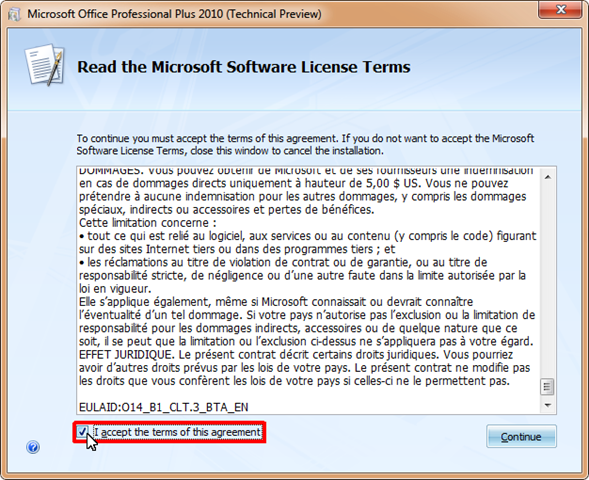Screen dimensions: 589x480
Task: Close the Office setup window
Action: tap(560, 9)
